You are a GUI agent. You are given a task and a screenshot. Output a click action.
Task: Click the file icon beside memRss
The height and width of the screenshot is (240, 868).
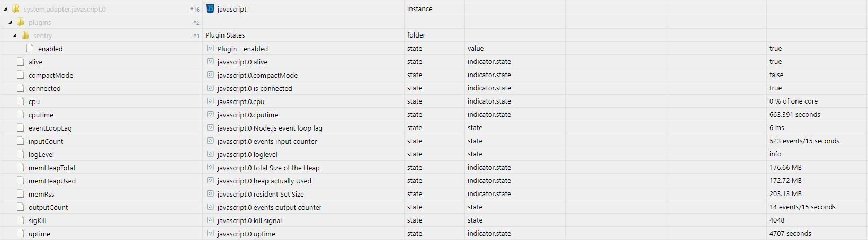(x=21, y=194)
